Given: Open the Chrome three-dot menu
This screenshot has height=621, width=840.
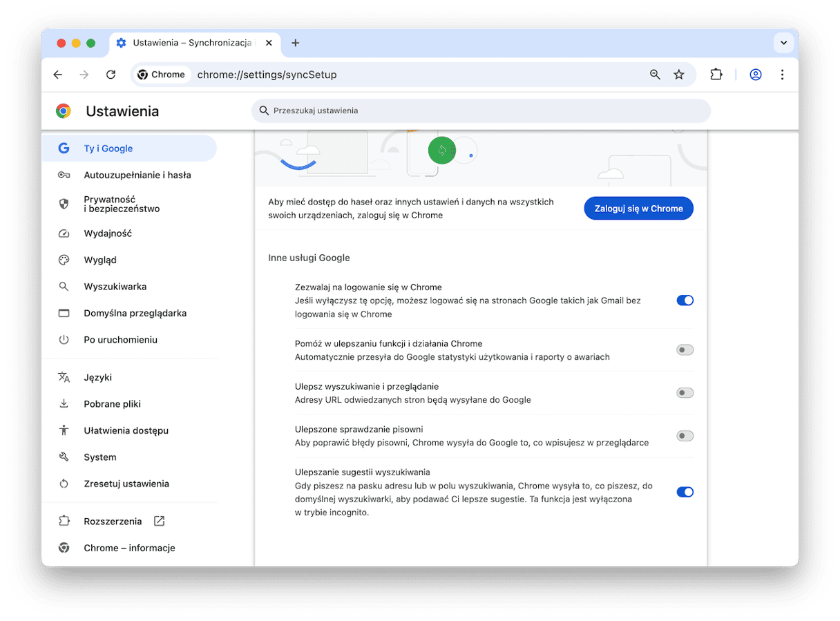Looking at the screenshot, I should tap(782, 75).
